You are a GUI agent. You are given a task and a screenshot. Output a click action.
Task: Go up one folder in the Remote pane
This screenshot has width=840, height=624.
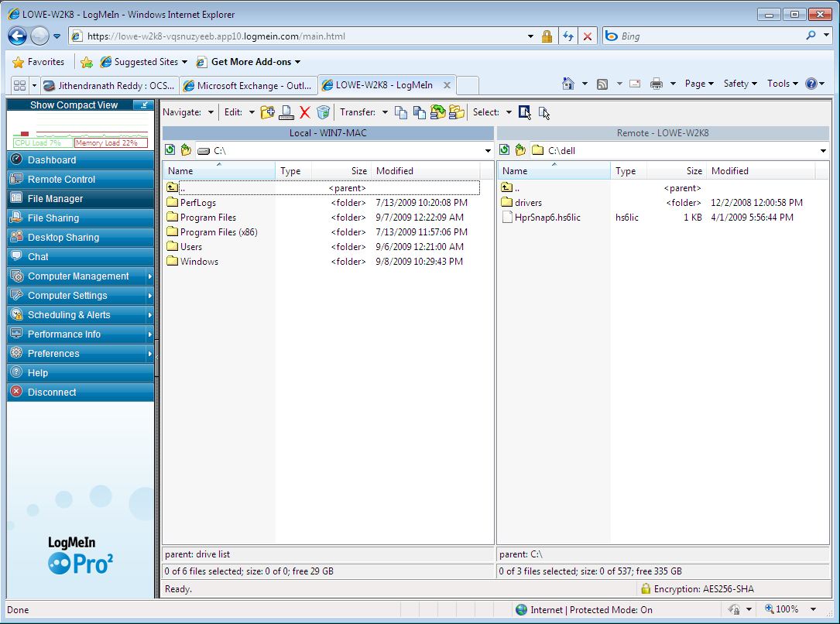click(520, 150)
